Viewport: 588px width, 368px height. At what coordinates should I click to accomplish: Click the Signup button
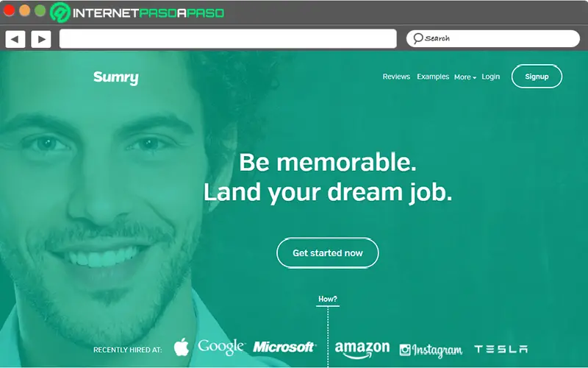tap(537, 77)
